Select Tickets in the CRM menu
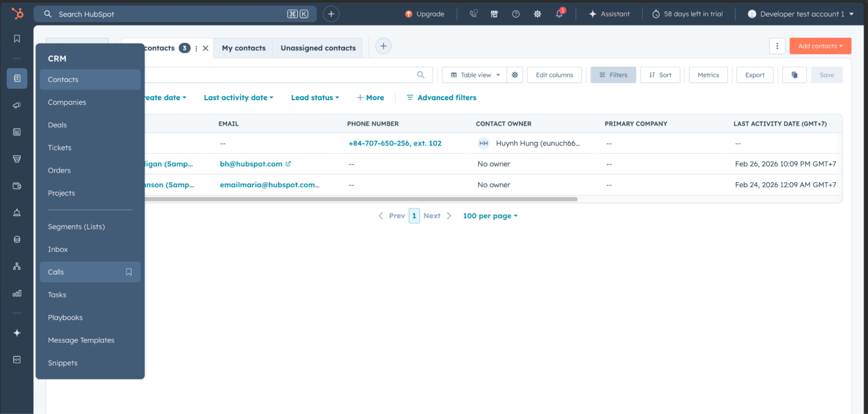The image size is (868, 414). [x=90, y=147]
